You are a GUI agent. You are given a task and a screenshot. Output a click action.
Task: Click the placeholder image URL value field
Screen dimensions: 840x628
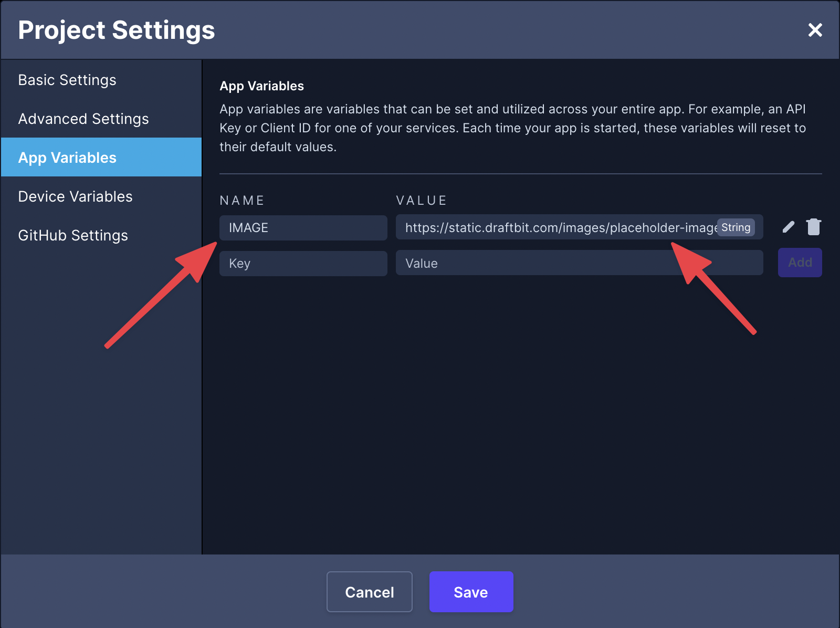pyautogui.click(x=556, y=228)
